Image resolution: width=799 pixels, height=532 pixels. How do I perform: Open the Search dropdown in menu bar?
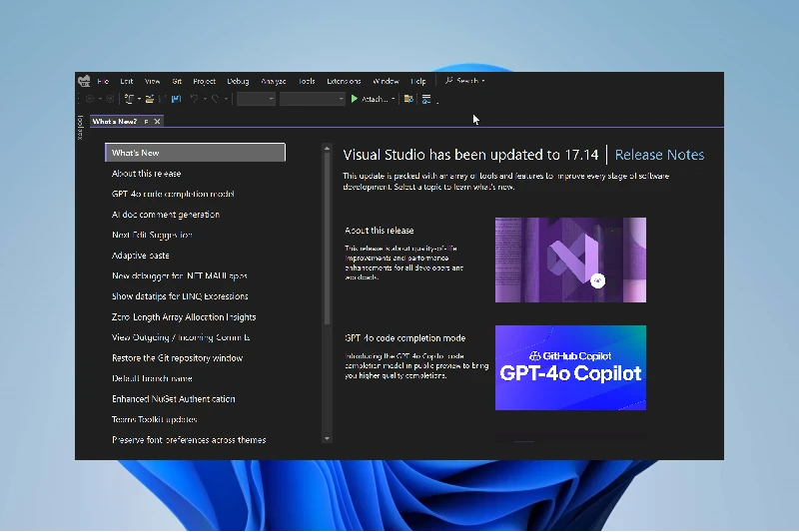point(464,81)
